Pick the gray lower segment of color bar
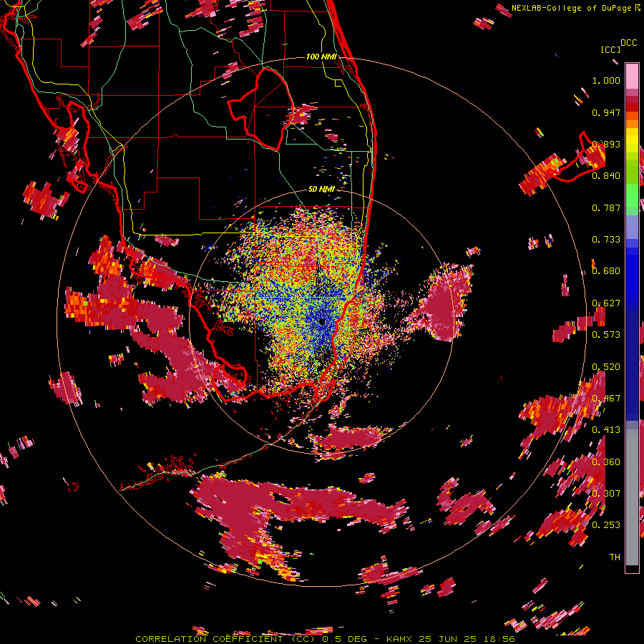 tap(632, 497)
